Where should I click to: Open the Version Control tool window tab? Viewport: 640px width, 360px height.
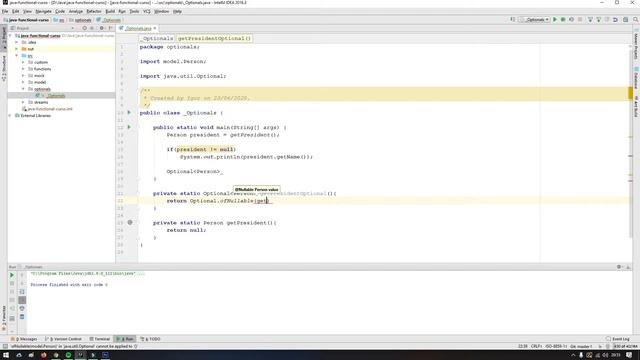[x=63, y=339]
